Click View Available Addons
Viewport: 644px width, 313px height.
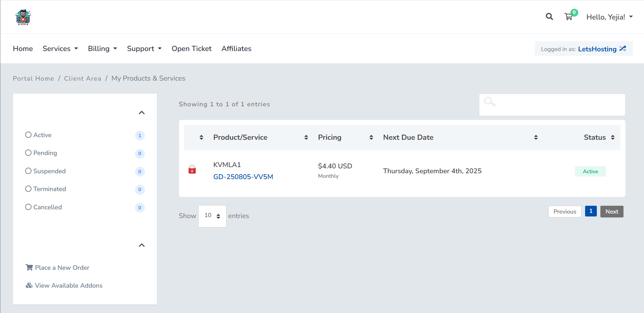[x=69, y=285]
